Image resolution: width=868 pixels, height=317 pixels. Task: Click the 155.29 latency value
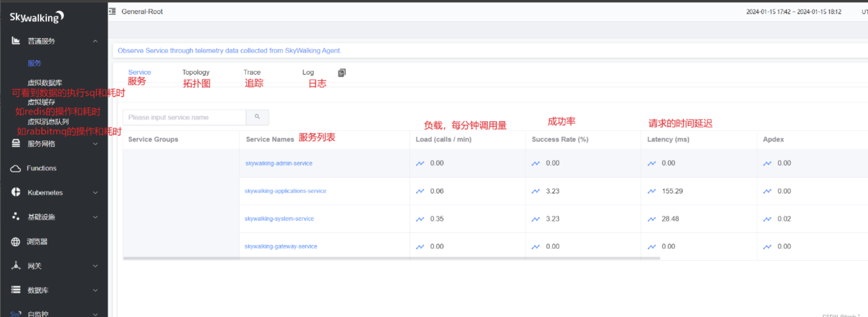[x=672, y=191]
